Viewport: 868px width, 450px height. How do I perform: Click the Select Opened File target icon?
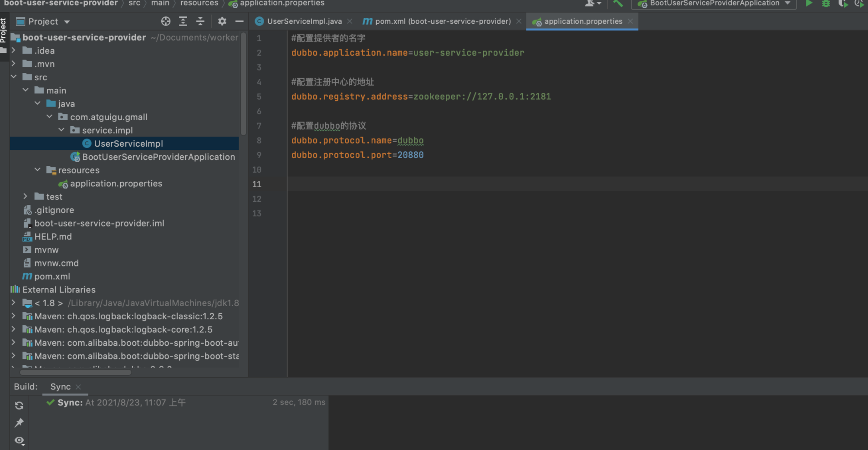(166, 21)
